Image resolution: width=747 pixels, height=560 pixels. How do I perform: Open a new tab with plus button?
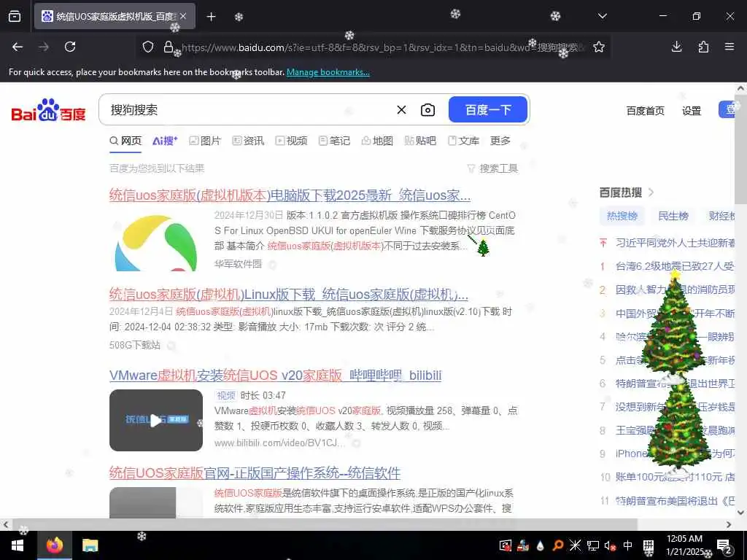tap(211, 17)
